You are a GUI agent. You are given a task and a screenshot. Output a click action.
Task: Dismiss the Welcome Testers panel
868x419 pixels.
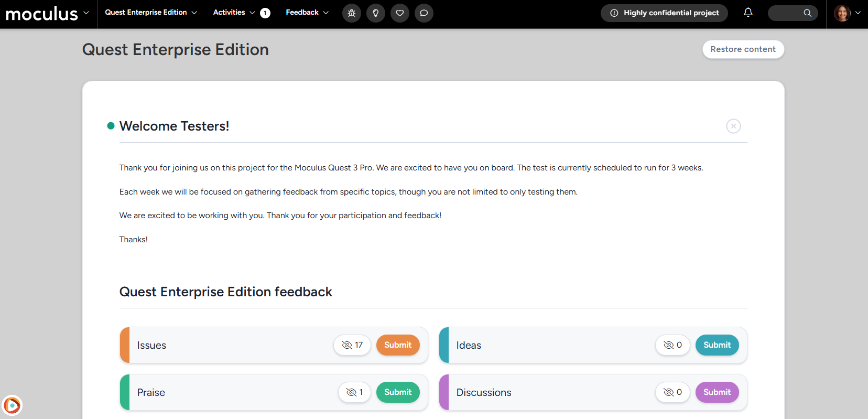coord(733,126)
